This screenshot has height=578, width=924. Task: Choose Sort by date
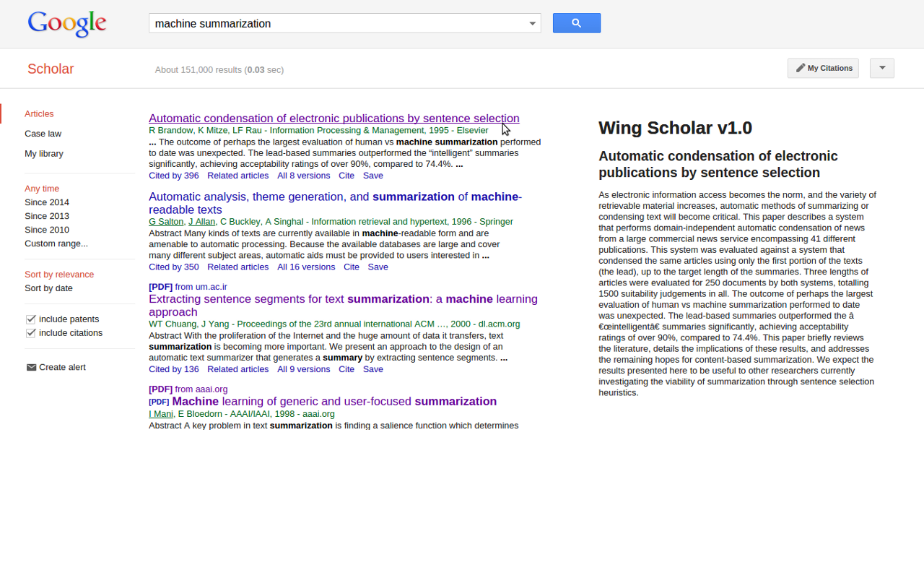point(48,288)
